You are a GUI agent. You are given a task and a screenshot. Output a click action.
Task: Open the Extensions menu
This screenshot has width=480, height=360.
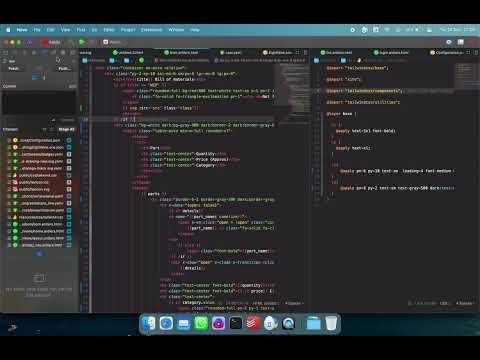coord(151,30)
